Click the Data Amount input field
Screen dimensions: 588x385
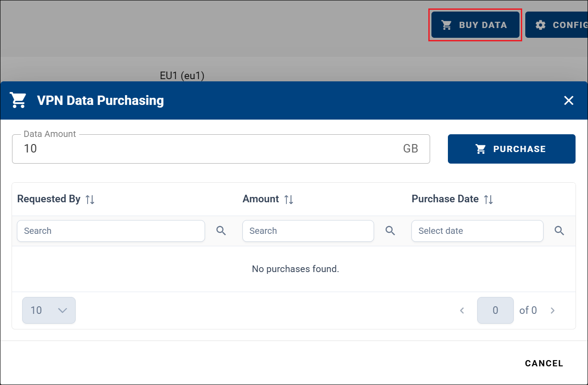coord(221,149)
